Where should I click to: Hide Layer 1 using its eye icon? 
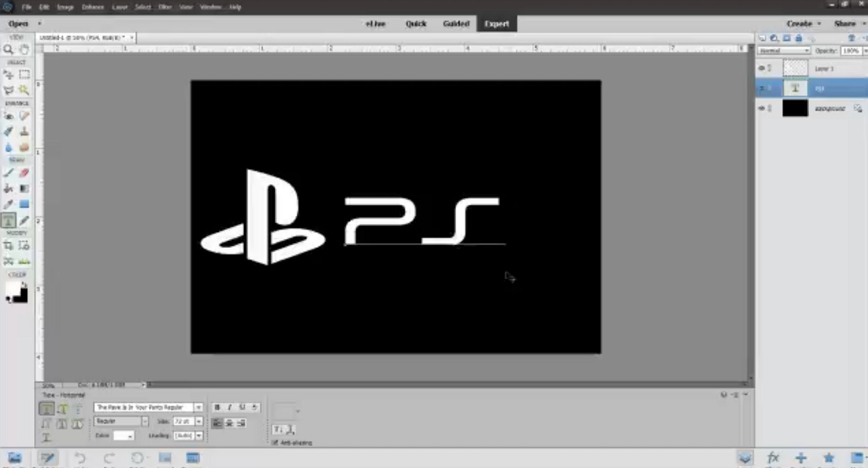coord(761,68)
